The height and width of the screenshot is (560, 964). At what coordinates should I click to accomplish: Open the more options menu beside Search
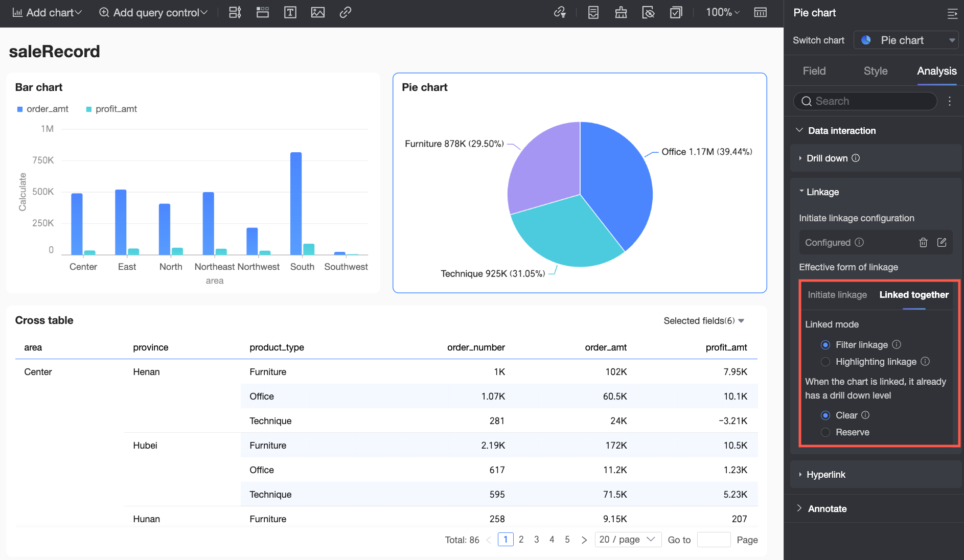[x=949, y=101]
